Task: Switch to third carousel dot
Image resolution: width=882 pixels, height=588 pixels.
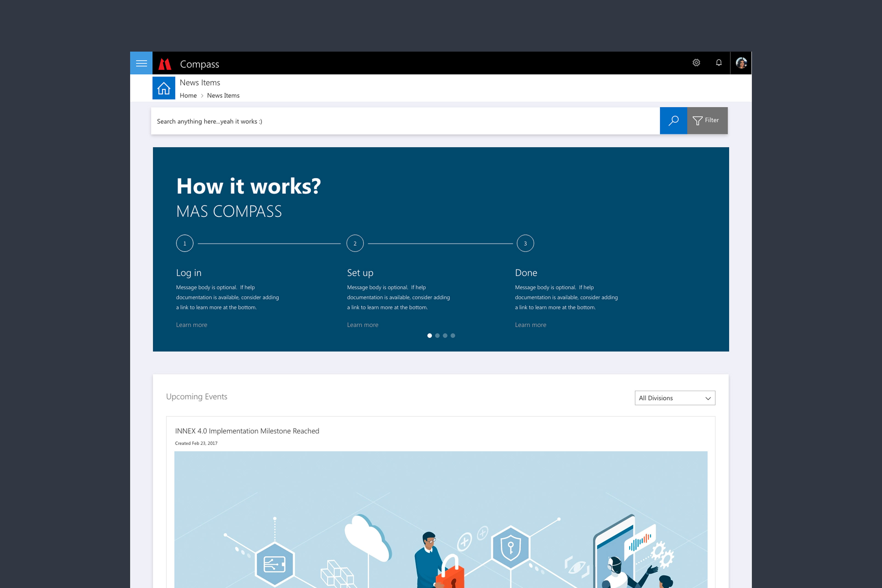Action: click(x=445, y=336)
